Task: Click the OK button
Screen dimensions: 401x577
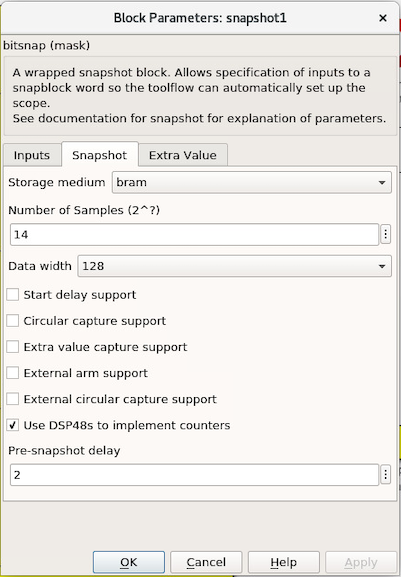Action: click(x=129, y=562)
